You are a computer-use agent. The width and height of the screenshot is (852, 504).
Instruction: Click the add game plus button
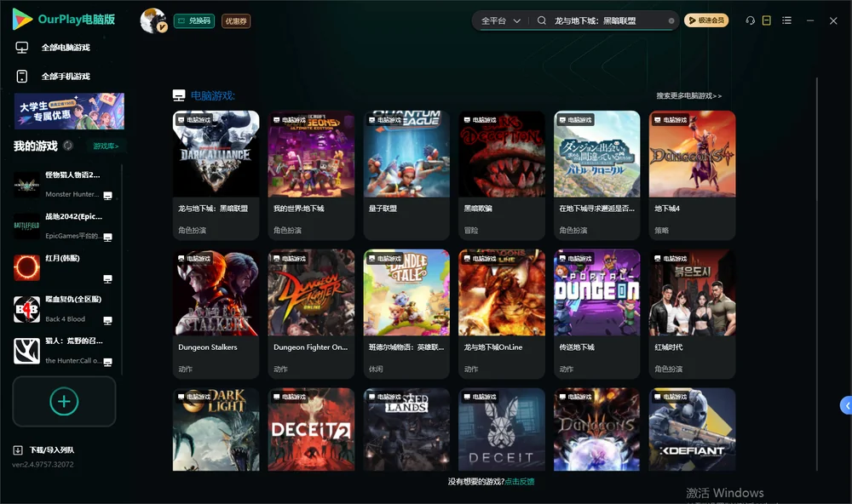(64, 401)
